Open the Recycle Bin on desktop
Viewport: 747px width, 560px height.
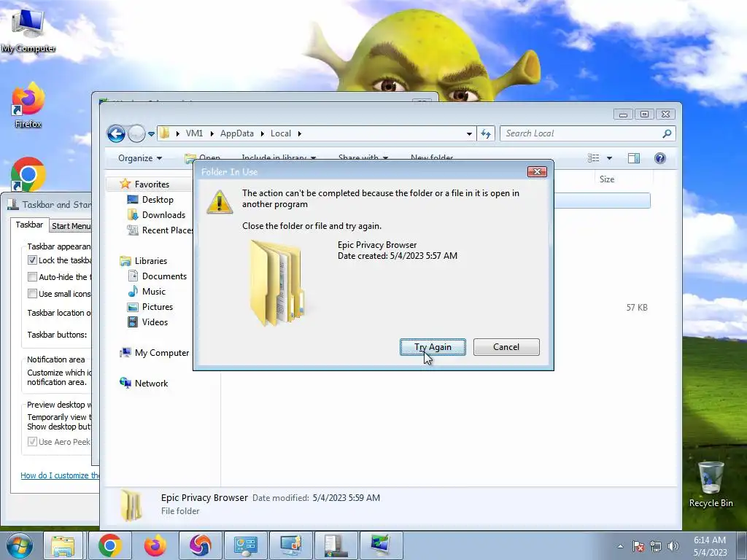pyautogui.click(x=711, y=484)
